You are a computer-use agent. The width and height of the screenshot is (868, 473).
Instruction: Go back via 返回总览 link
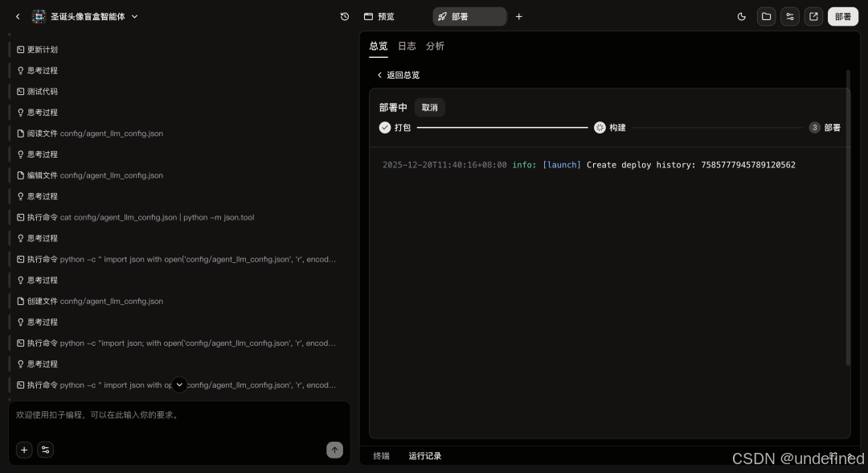pos(399,75)
